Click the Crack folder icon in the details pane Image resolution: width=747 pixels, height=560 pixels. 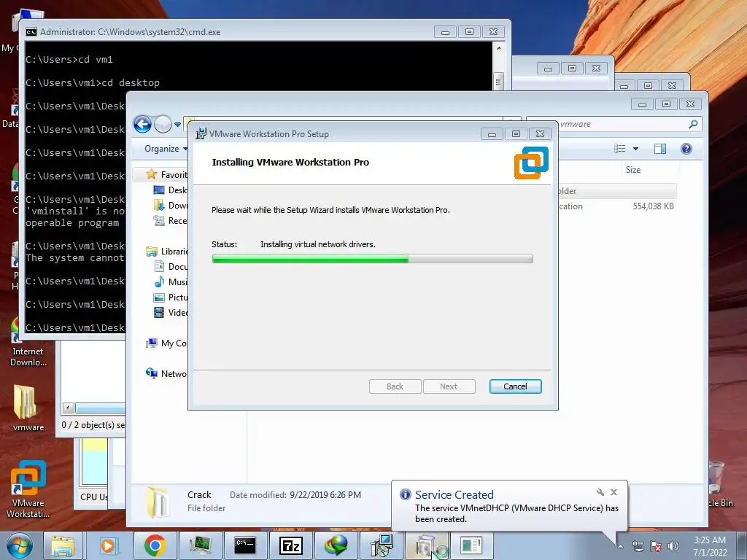click(158, 502)
